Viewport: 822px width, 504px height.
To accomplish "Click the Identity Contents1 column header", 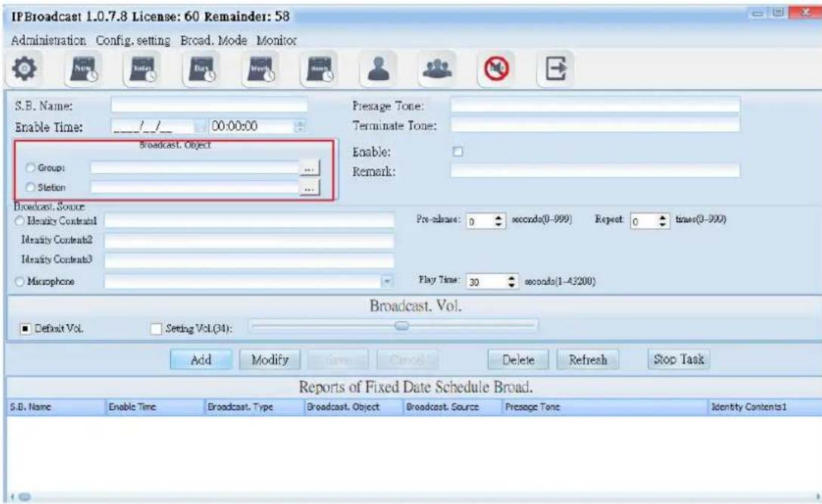I will click(765, 407).
